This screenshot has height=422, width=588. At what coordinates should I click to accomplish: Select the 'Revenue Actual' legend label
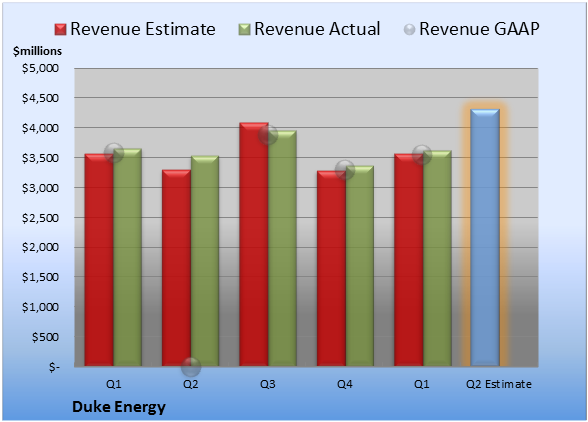click(x=317, y=29)
